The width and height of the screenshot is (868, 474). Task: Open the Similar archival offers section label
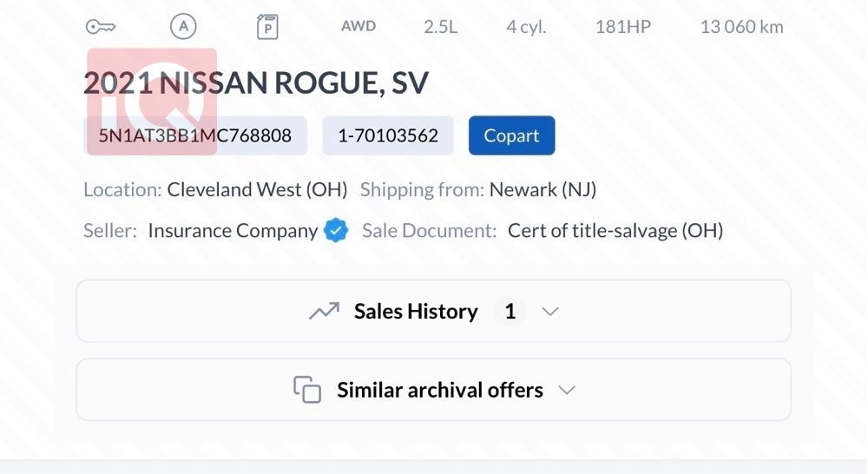pos(440,390)
